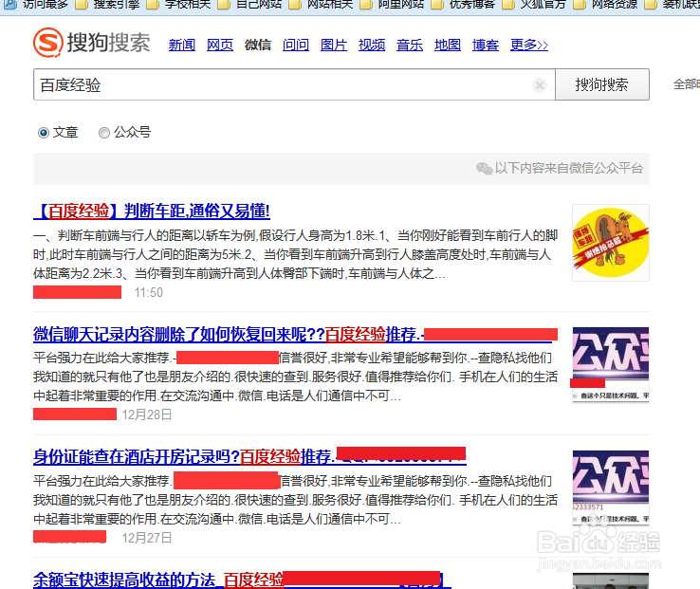
Task: Open the 搜索引擎 bookmark folder
Action: [107, 5]
